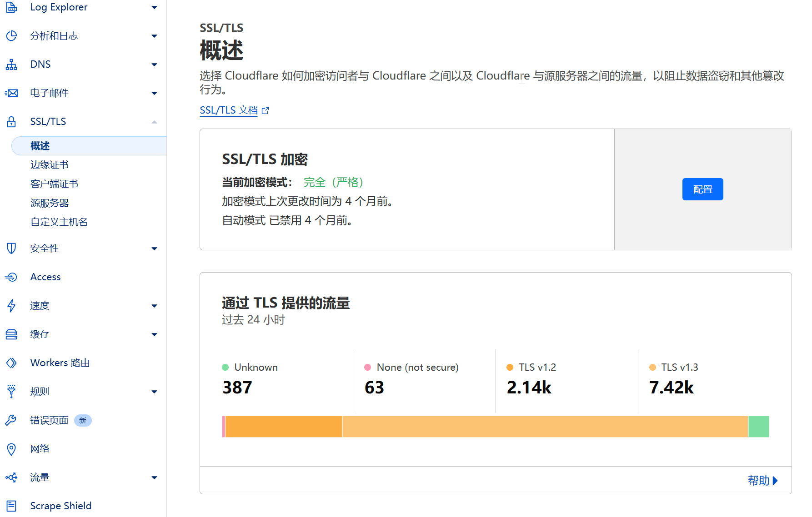Click the Log Explorer sidebar icon
Screen dimensions: 812x517
click(x=11, y=7)
